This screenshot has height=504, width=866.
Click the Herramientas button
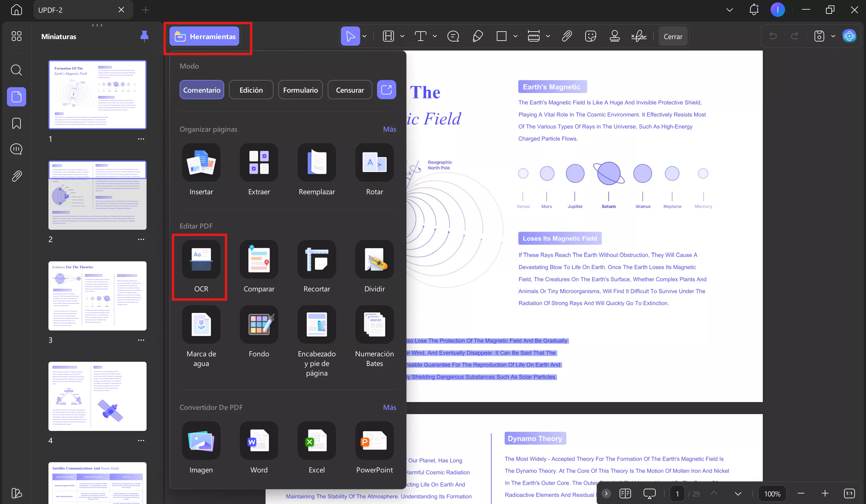point(204,36)
